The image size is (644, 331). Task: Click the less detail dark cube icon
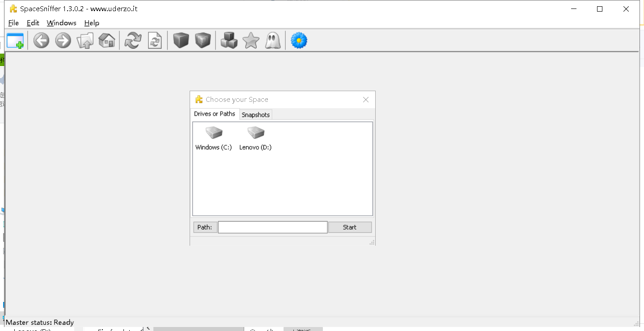click(181, 41)
